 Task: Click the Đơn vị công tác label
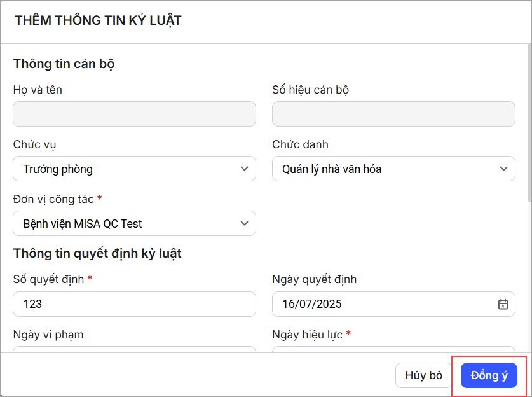[x=53, y=199]
